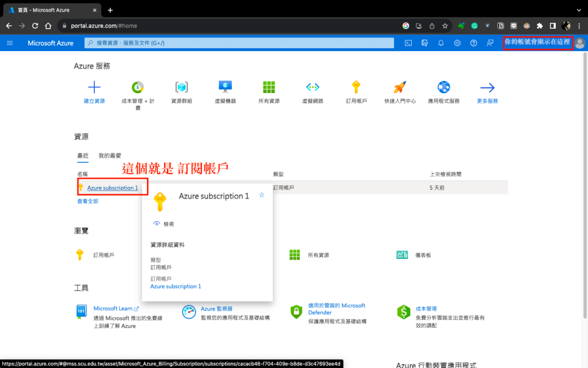Open Cost Management + Billing service icon
588x368 pixels.
click(x=138, y=87)
